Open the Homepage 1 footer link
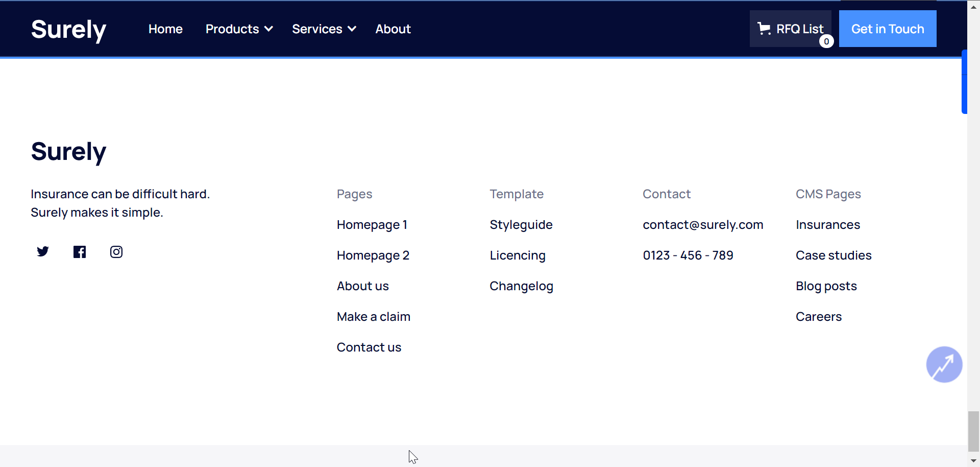This screenshot has height=467, width=980. 372,225
